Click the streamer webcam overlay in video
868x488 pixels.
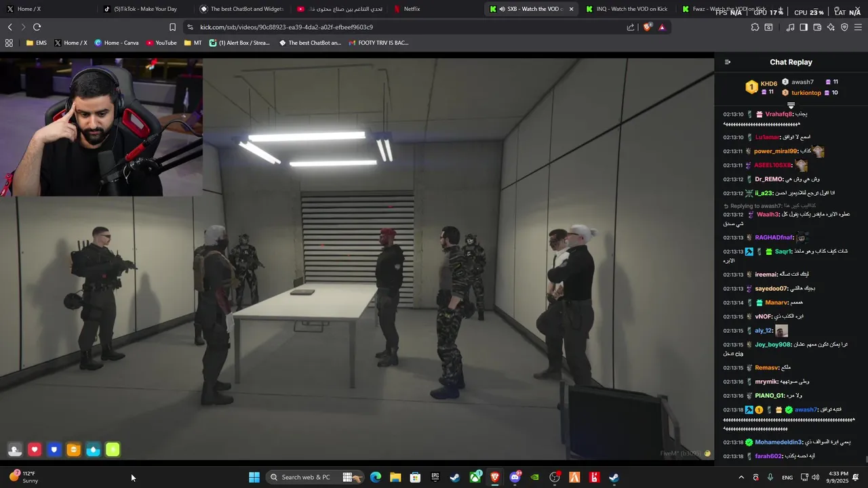(x=101, y=127)
